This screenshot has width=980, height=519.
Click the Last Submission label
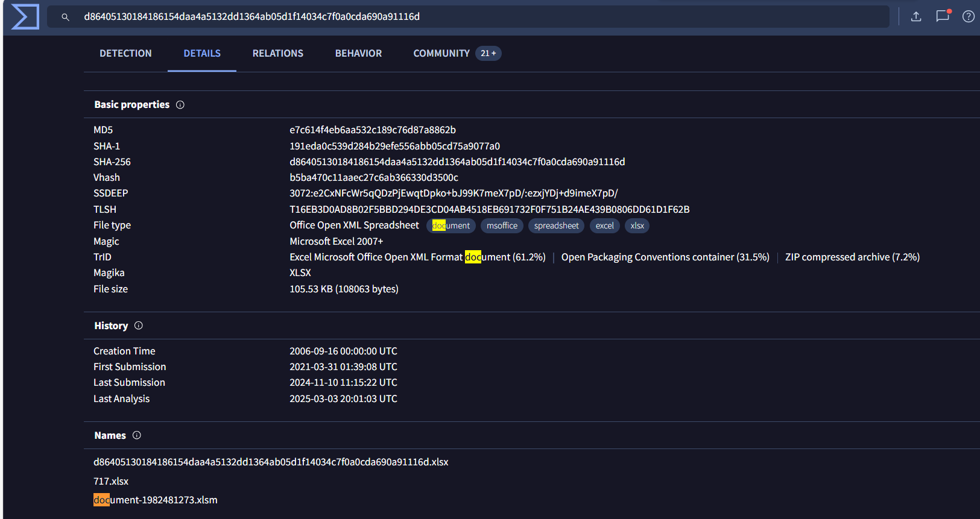coord(129,382)
